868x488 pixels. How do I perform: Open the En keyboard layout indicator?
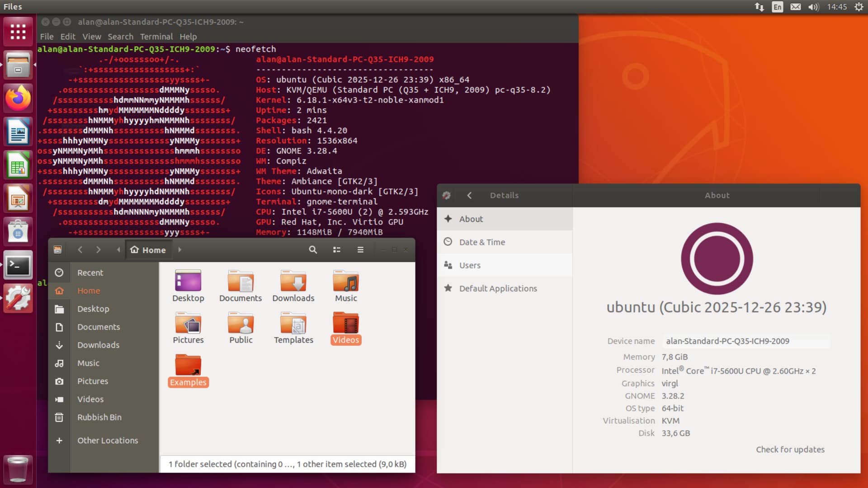coord(777,7)
